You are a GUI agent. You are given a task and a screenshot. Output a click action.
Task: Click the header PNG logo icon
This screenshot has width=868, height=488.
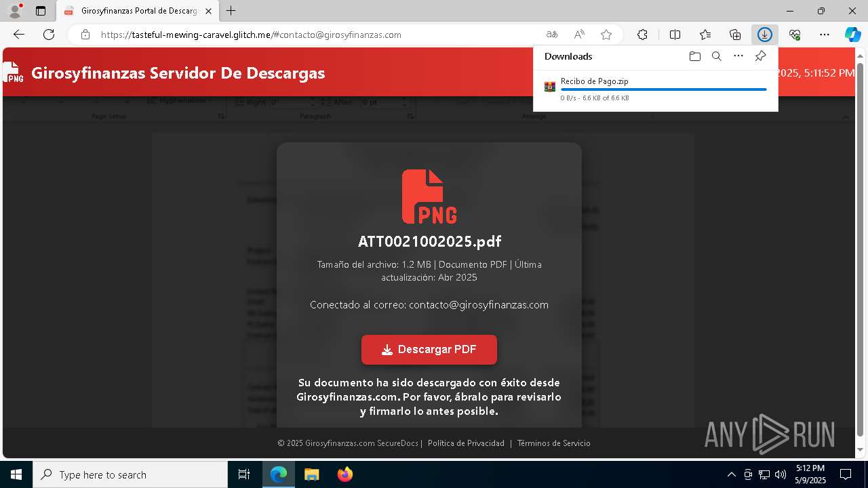(13, 72)
